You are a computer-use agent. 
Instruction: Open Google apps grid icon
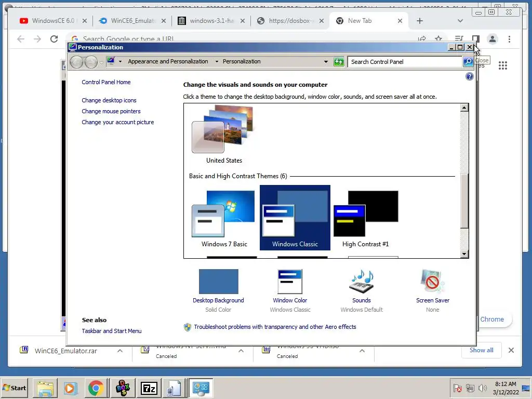(503, 65)
